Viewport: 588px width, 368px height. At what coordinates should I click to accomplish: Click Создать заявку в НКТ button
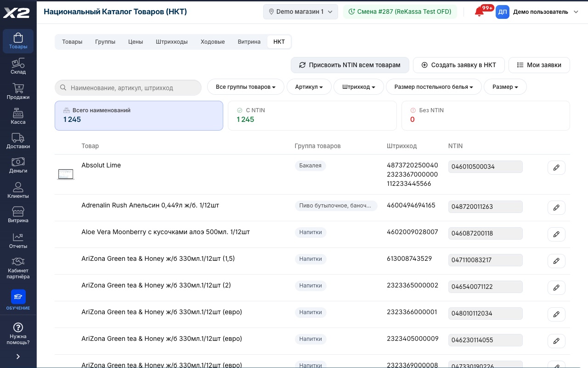[x=459, y=65]
